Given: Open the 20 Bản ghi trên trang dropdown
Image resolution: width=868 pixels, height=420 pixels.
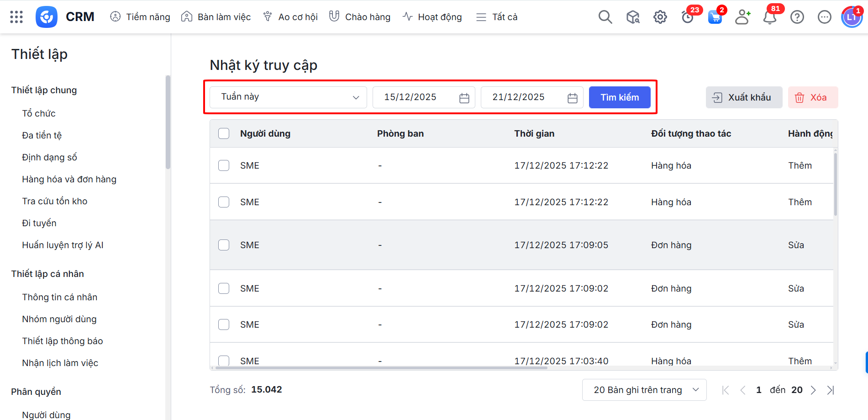Looking at the screenshot, I should pyautogui.click(x=644, y=390).
